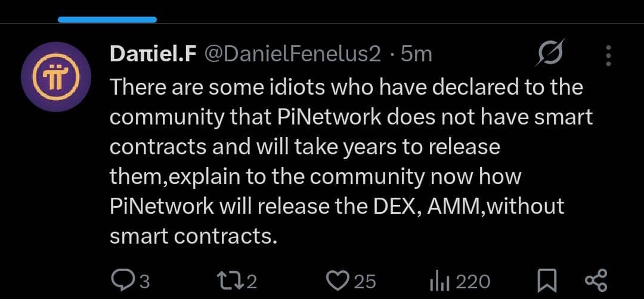
Task: Open the Daπiel.F display name link
Action: click(x=153, y=55)
